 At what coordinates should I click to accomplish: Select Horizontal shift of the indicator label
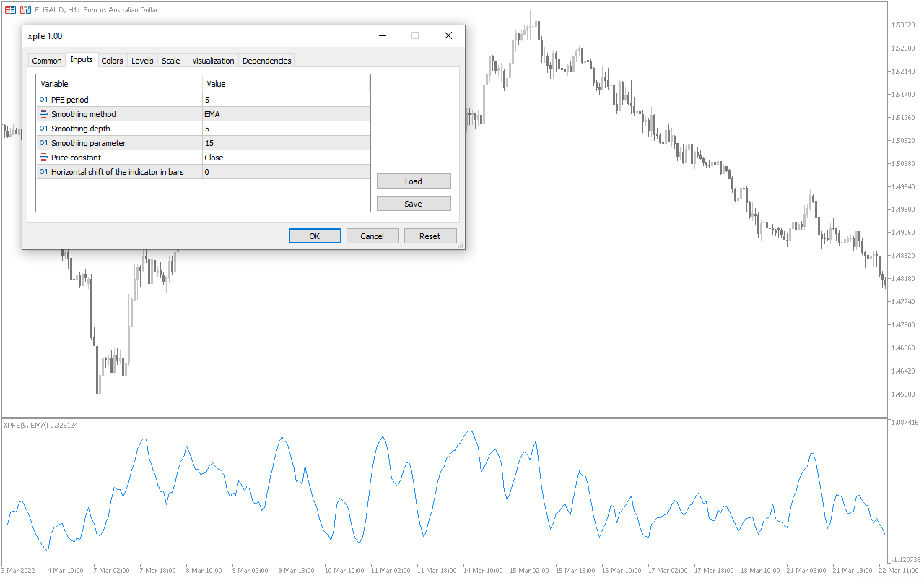(118, 172)
